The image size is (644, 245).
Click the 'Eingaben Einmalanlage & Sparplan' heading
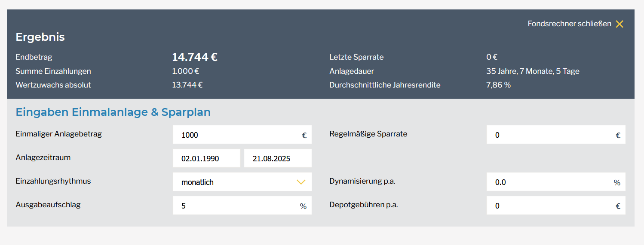(113, 112)
